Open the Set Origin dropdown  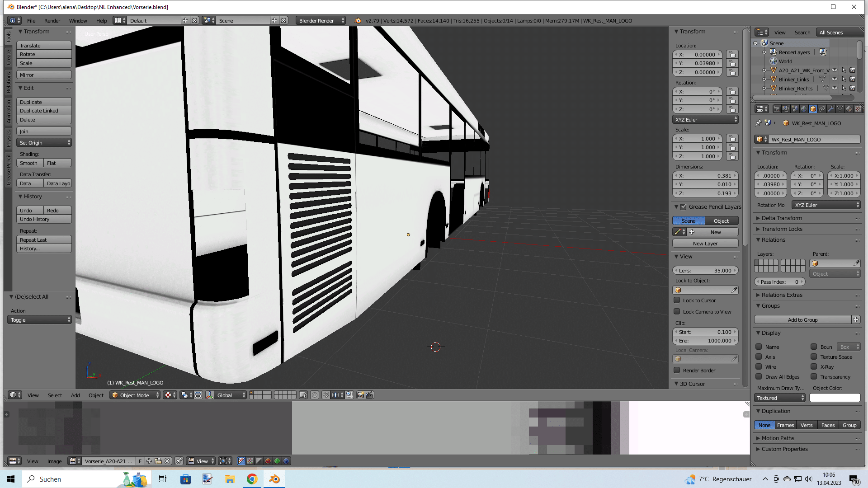(x=44, y=143)
